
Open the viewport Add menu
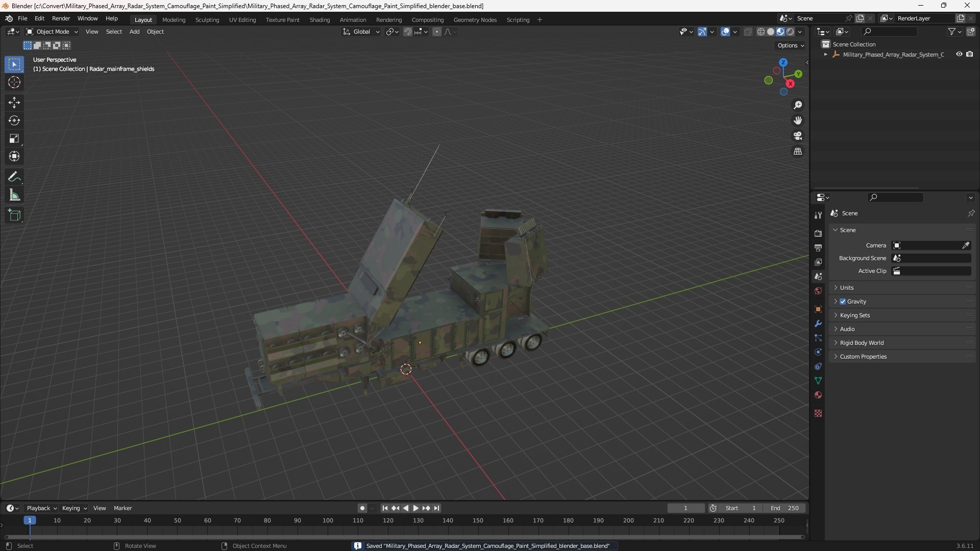tap(134, 32)
